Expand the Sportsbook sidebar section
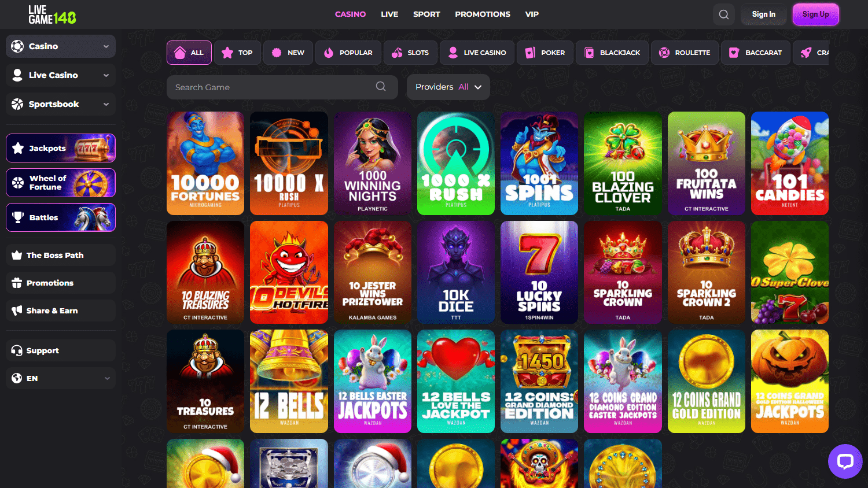 (x=106, y=104)
